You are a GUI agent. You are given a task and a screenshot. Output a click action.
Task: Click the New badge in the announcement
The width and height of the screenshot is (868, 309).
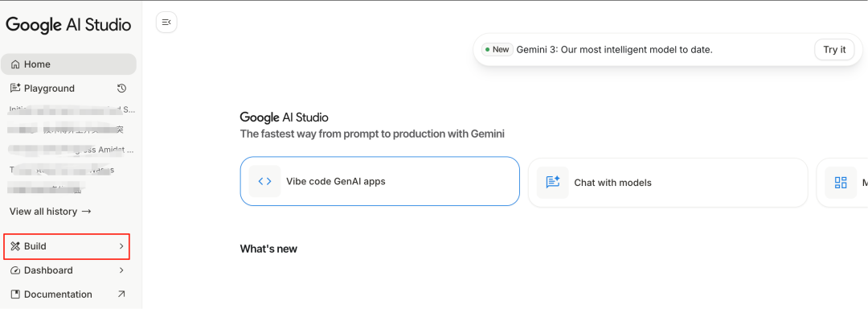(497, 49)
